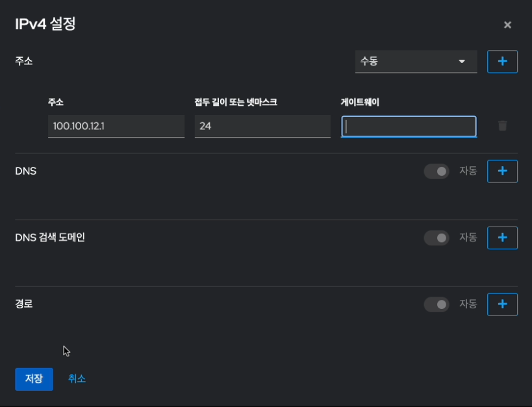
Task: Click the 자동 label beside the DNS toggle
Action: click(468, 171)
